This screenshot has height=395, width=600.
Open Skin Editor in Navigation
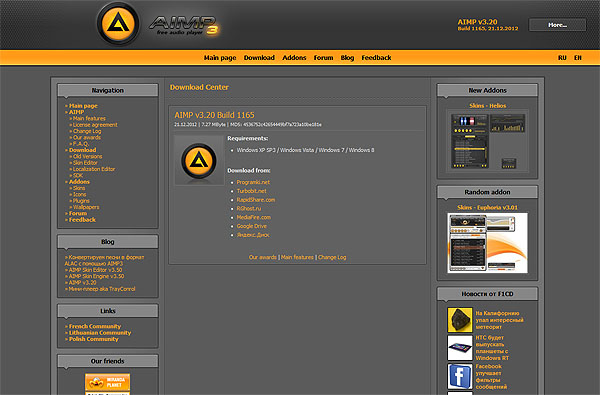pyautogui.click(x=85, y=163)
